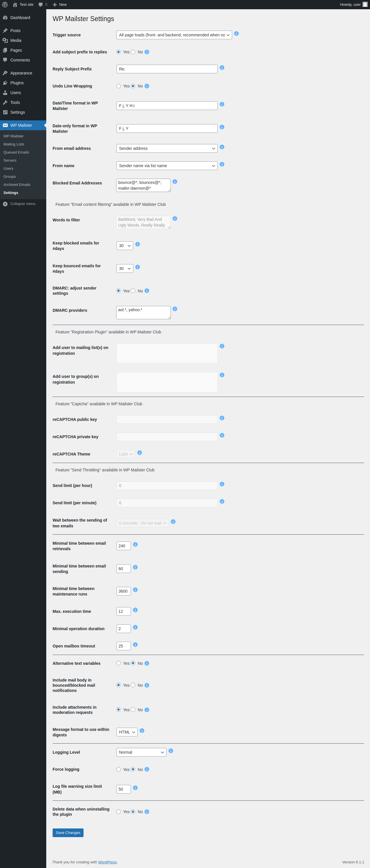Enable Yes for Force logging
Screen dimensions: 370x868
click(119, 769)
